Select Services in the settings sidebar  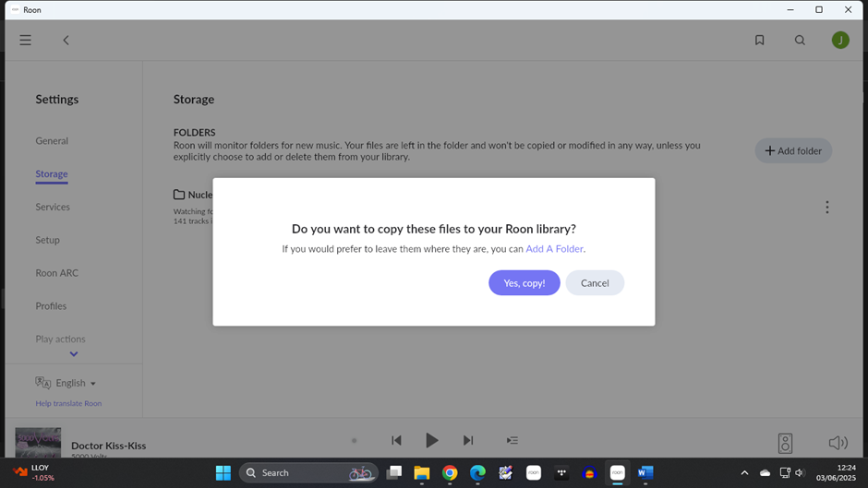(53, 207)
